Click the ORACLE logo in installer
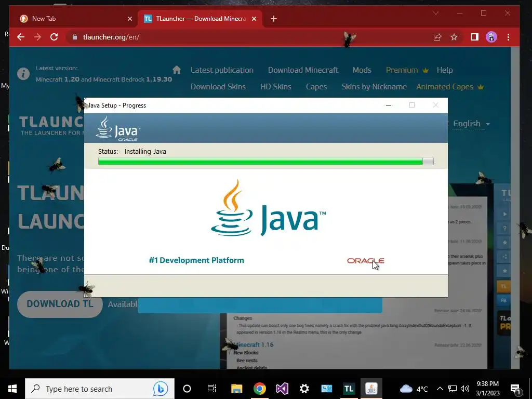Viewport: 532px width, 399px height. pyautogui.click(x=365, y=261)
